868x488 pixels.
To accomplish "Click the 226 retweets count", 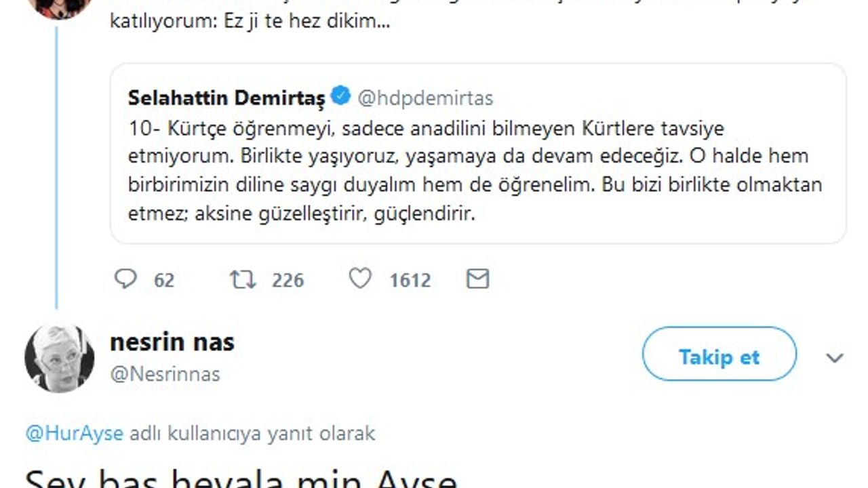I will pos(288,280).
